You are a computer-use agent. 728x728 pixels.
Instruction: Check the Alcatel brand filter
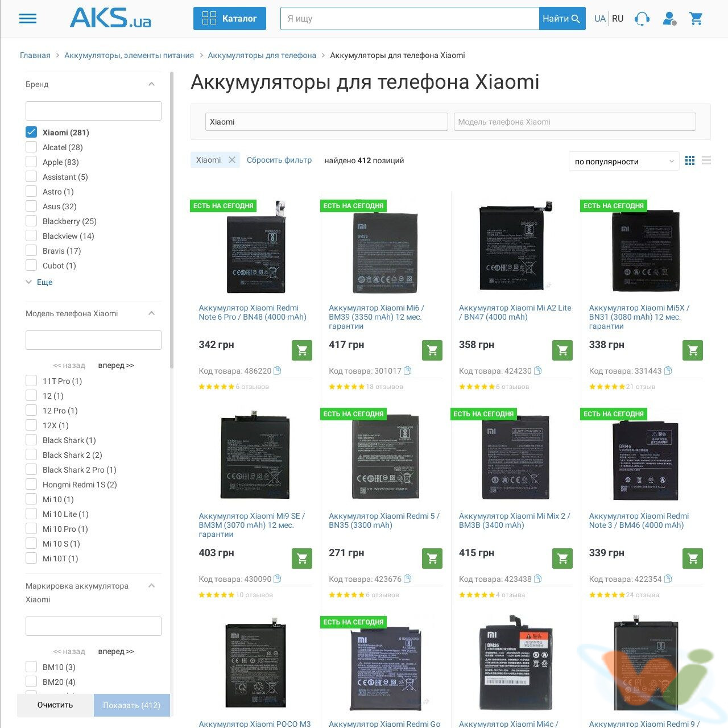pyautogui.click(x=31, y=147)
